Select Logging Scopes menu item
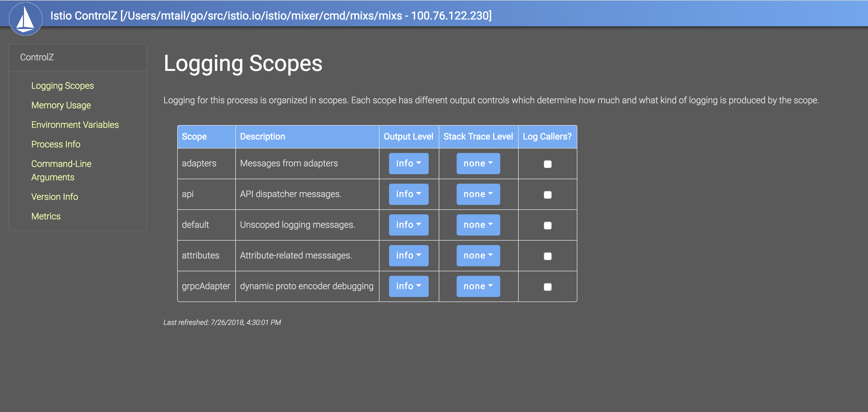This screenshot has width=868, height=412. pyautogui.click(x=63, y=85)
